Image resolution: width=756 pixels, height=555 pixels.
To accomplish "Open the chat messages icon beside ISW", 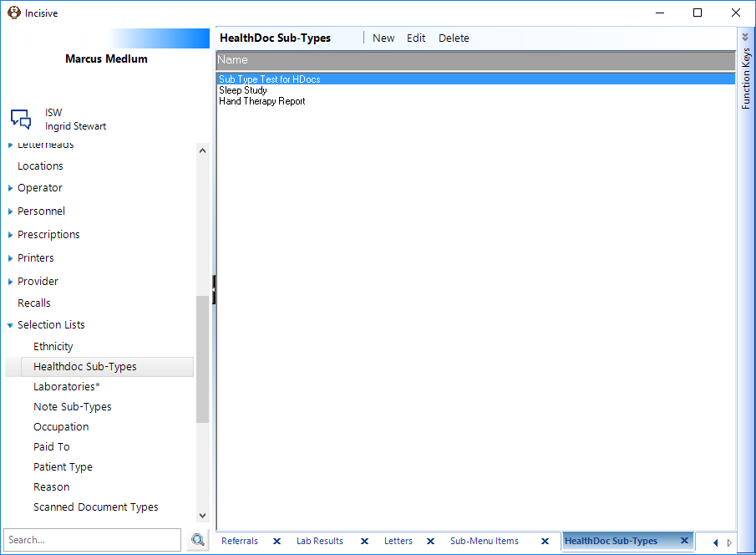I will click(x=21, y=119).
